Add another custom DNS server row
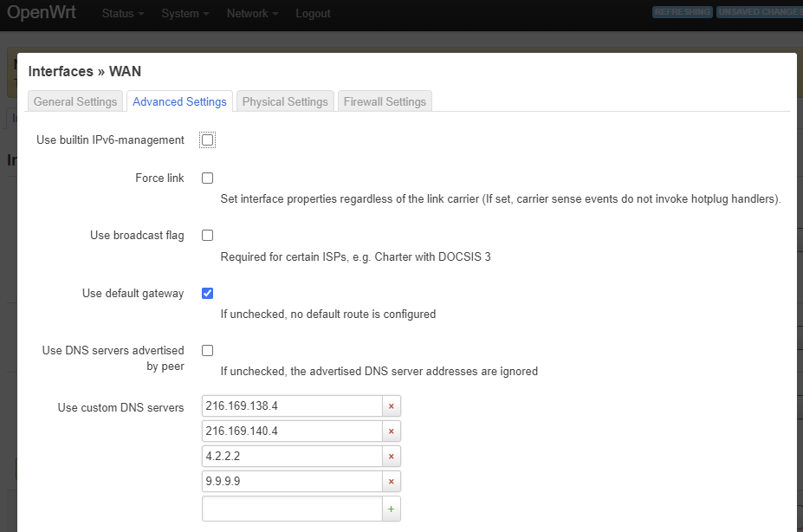 tap(391, 508)
